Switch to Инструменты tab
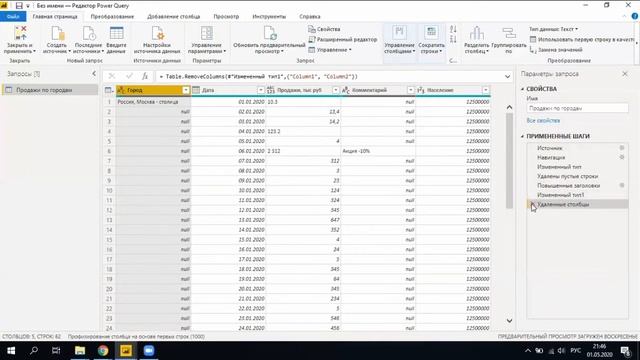This screenshot has width=640, height=360. 269,16
